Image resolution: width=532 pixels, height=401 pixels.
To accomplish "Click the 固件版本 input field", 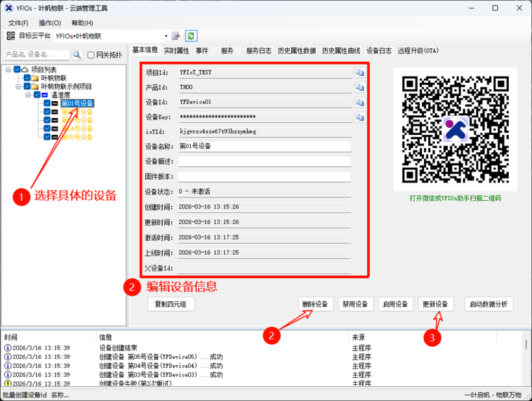I will pos(265,176).
